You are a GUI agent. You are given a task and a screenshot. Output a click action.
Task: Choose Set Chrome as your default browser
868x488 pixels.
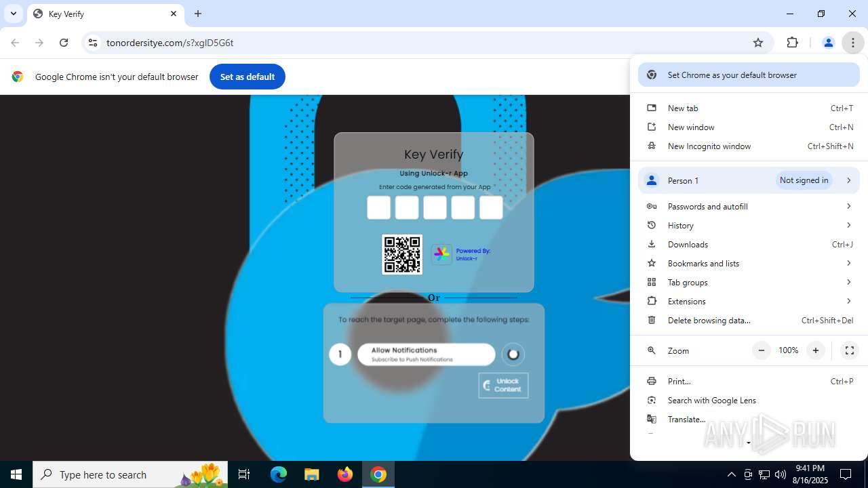point(749,75)
